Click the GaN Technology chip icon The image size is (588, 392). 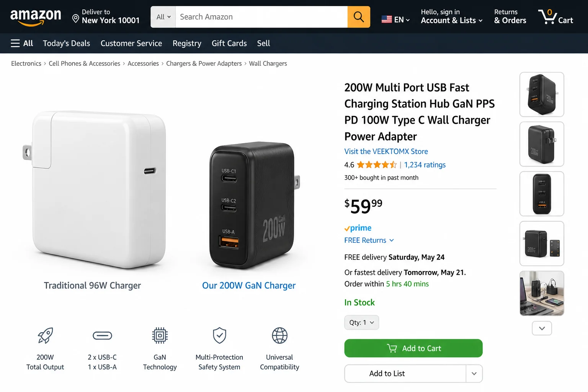(160, 336)
